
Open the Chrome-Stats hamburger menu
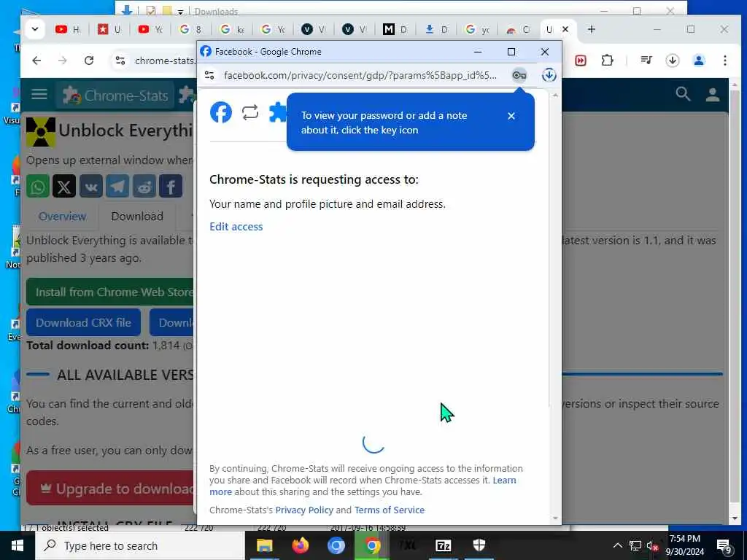pyautogui.click(x=39, y=94)
